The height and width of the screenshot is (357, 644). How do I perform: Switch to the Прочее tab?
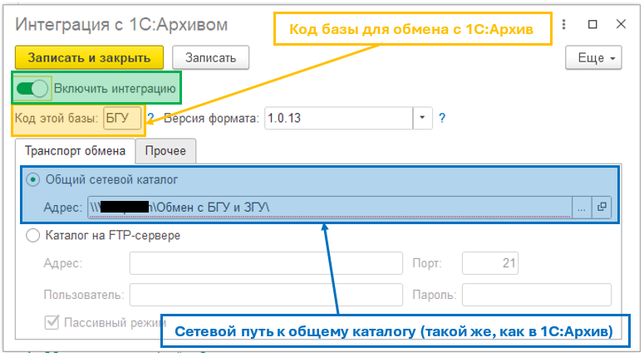[165, 151]
